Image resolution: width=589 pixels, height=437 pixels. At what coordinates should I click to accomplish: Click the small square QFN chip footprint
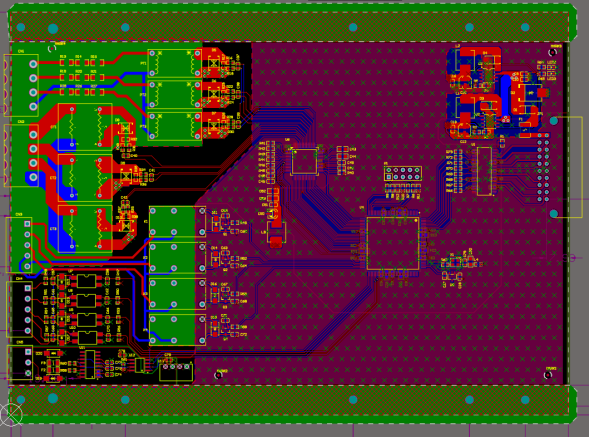(x=304, y=161)
